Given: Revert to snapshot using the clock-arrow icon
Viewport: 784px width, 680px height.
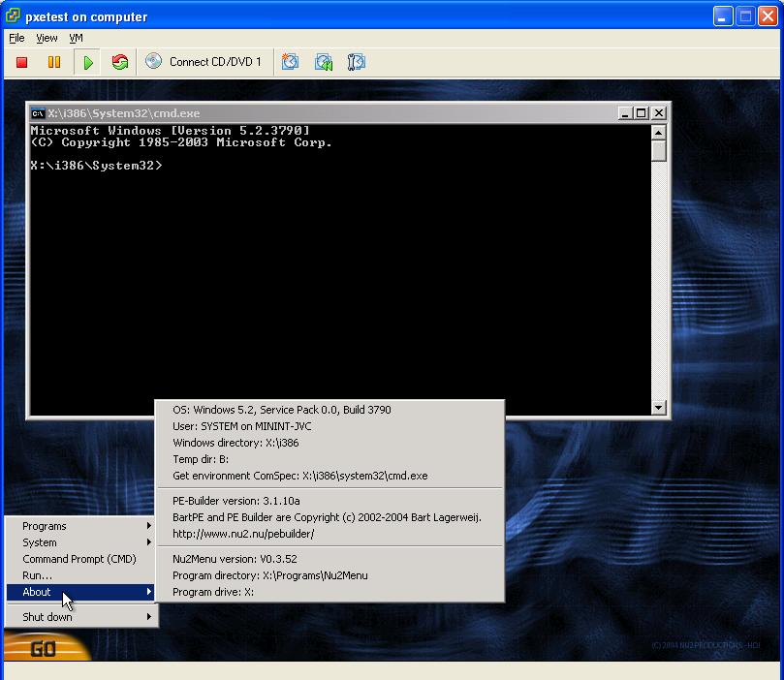Looking at the screenshot, I should click(x=324, y=62).
